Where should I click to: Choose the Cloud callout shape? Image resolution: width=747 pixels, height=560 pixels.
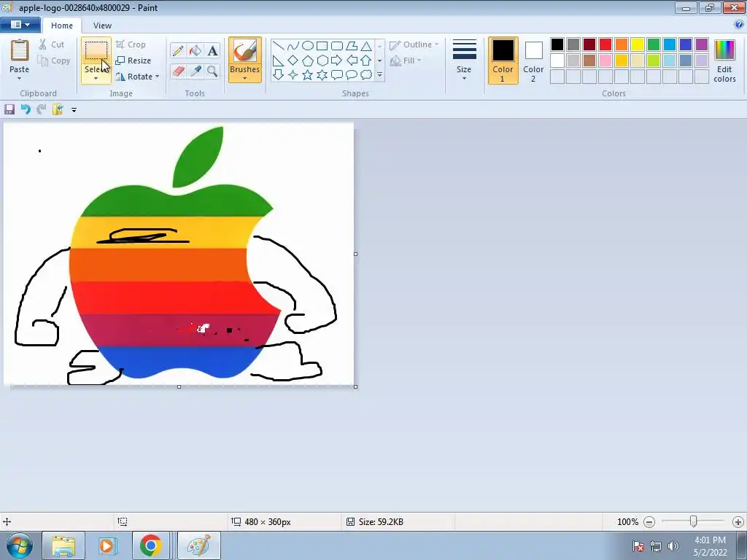click(366, 75)
